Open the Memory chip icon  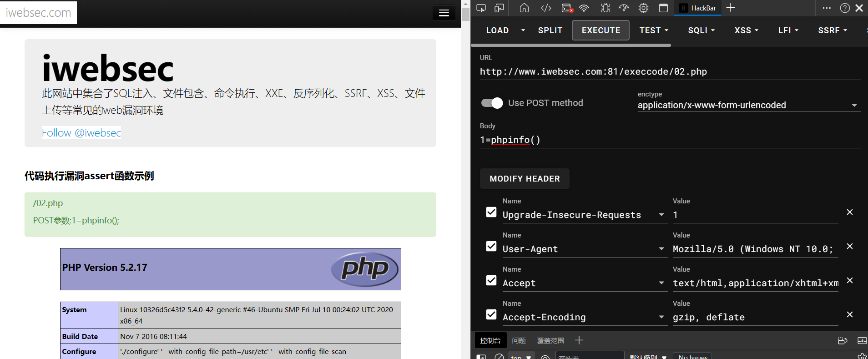pos(643,8)
